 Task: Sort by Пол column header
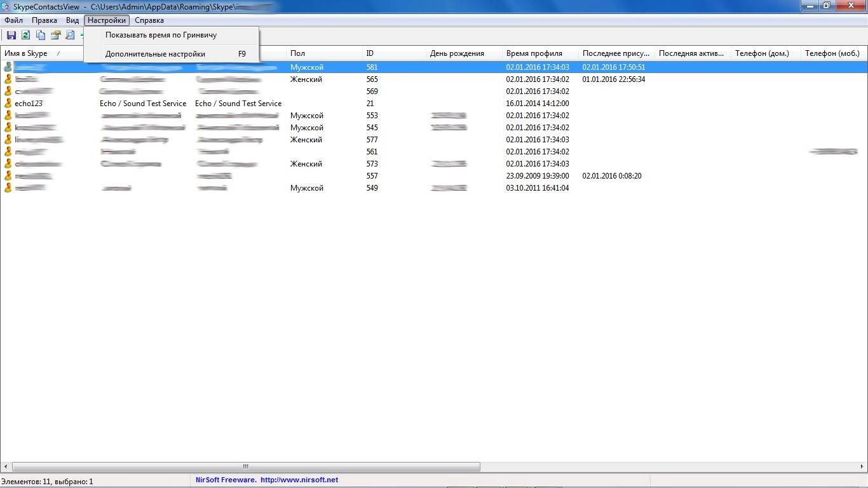[x=324, y=53]
